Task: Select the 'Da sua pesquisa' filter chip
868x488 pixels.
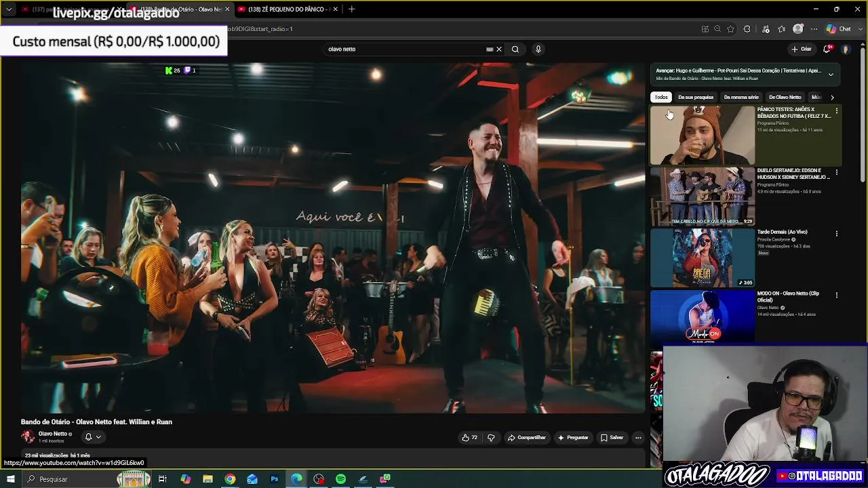Action: [696, 97]
